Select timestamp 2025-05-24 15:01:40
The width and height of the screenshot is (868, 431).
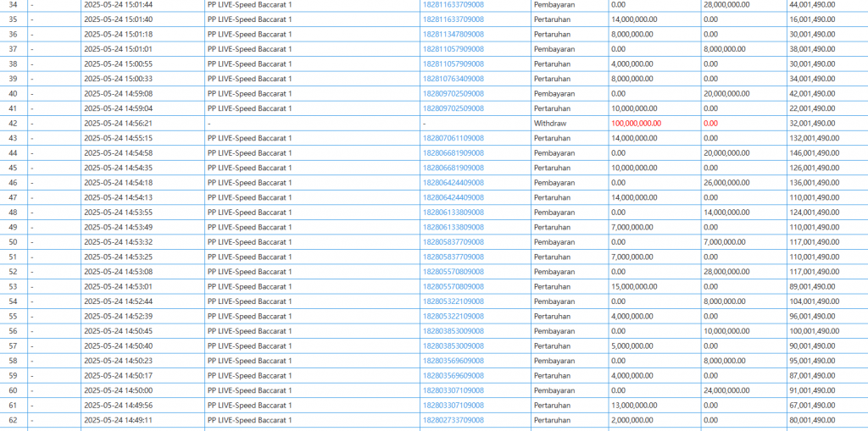[119, 19]
